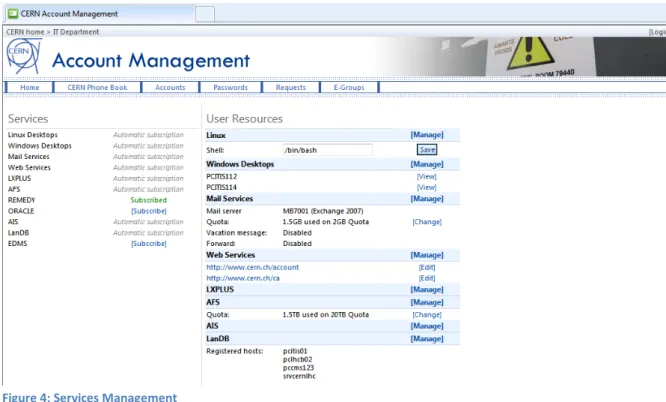This screenshot has width=666, height=402.
Task: Open the www.cern.ch/ca link
Action: pos(243,278)
